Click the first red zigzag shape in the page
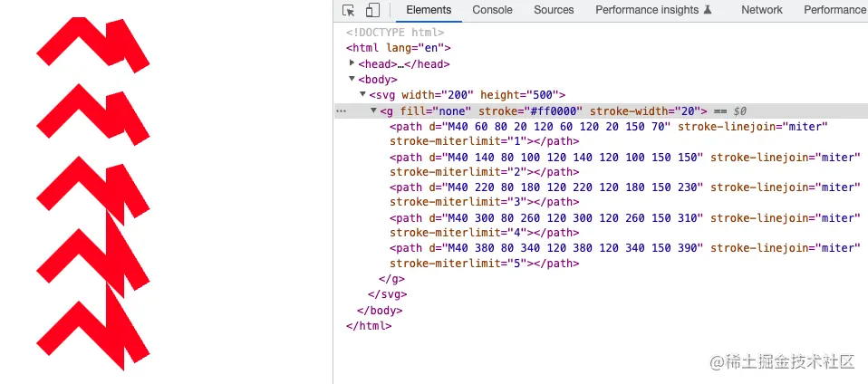Viewport: 868px width, 384px height. tap(93, 44)
